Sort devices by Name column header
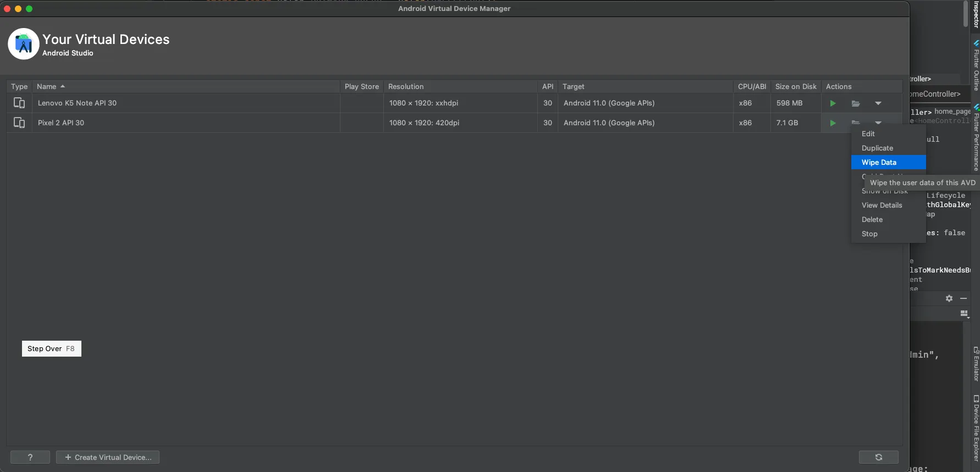The height and width of the screenshot is (472, 980). [x=186, y=86]
